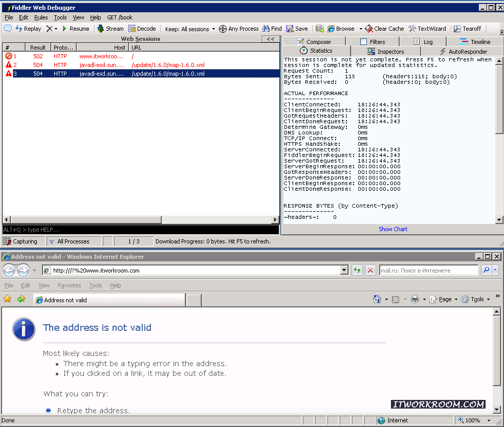Click scroll-down arrow of Statistics panel
Viewport: 504px width, 427px height.
tap(499, 220)
